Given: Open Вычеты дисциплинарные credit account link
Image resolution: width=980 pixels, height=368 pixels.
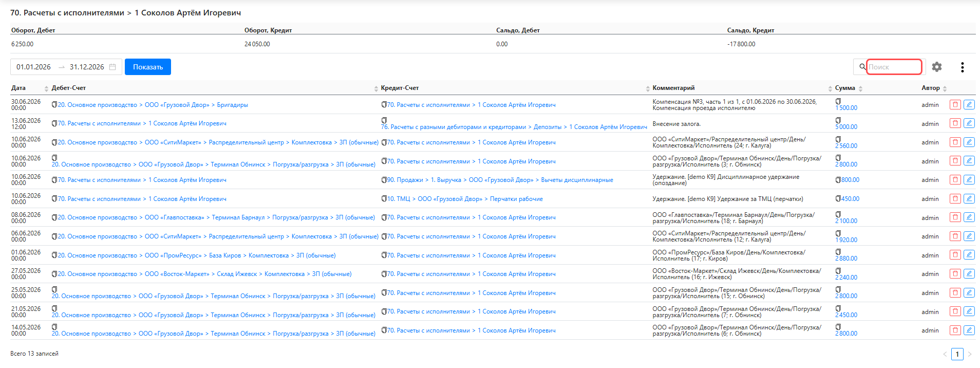Looking at the screenshot, I should pyautogui.click(x=577, y=180).
